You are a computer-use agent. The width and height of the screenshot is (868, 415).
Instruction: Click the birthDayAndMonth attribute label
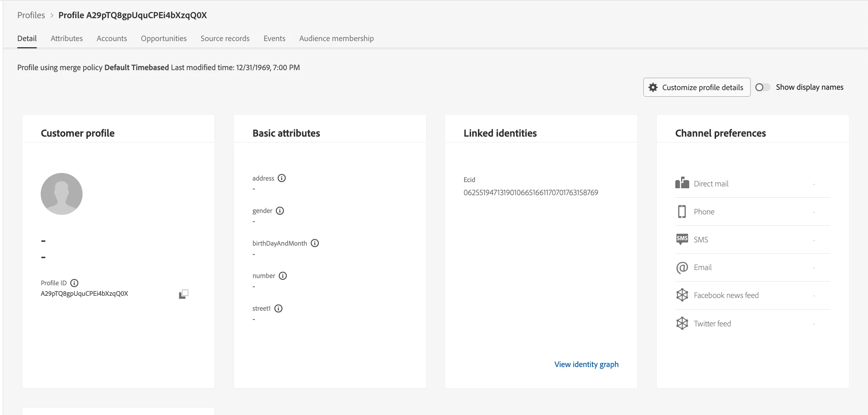[x=280, y=243]
